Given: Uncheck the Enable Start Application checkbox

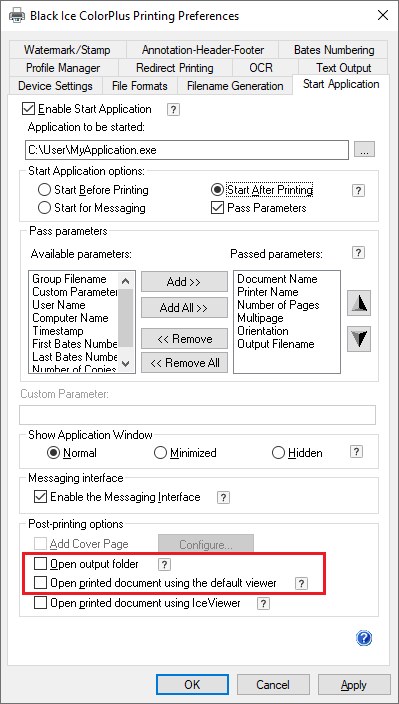Looking at the screenshot, I should coord(29,109).
